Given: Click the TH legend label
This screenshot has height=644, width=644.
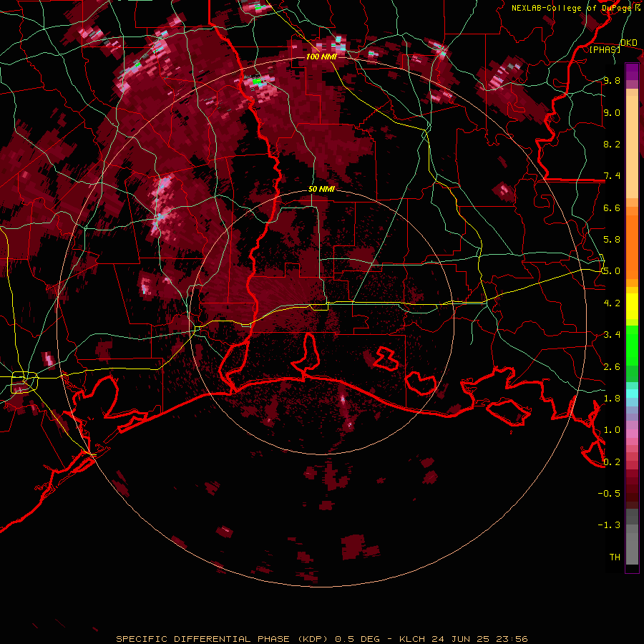Looking at the screenshot, I should coord(615,557).
